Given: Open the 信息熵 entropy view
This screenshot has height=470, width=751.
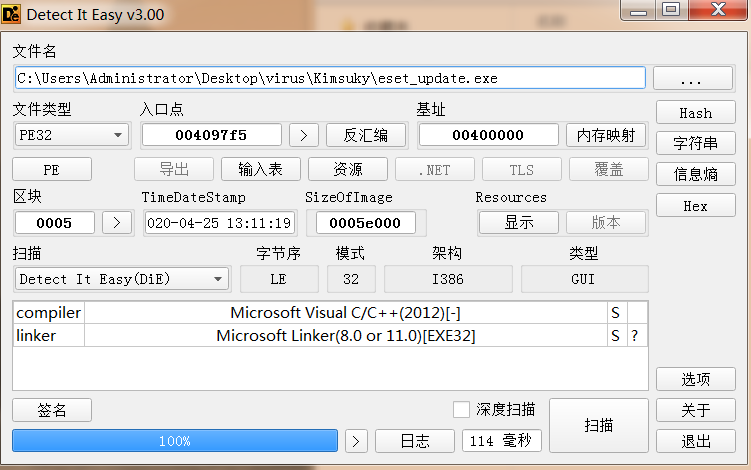Looking at the screenshot, I should tap(695, 174).
